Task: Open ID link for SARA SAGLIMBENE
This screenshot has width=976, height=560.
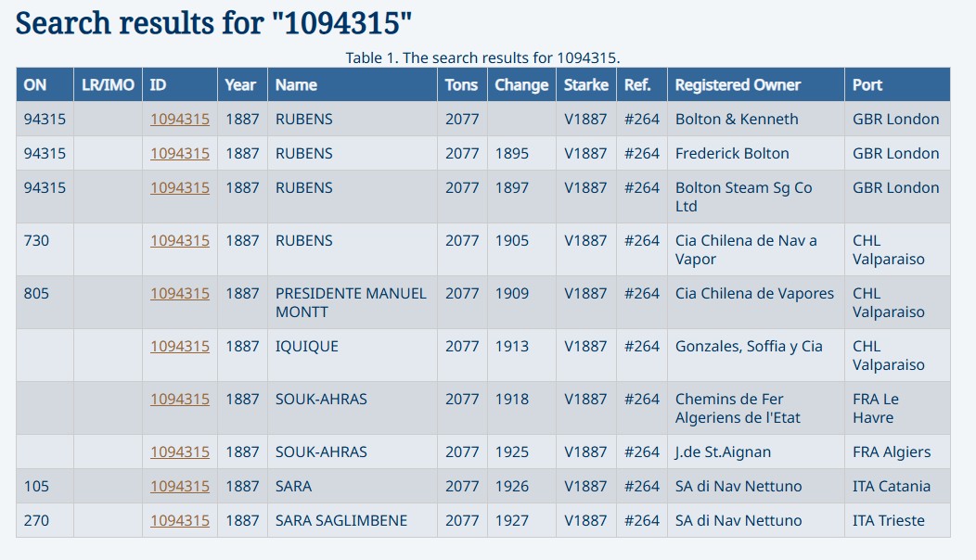Action: pyautogui.click(x=180, y=520)
